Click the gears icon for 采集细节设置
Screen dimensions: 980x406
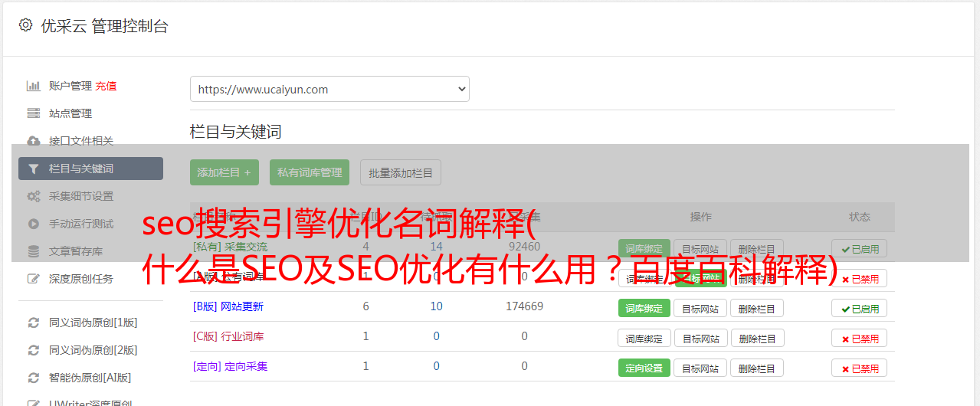pos(33,196)
